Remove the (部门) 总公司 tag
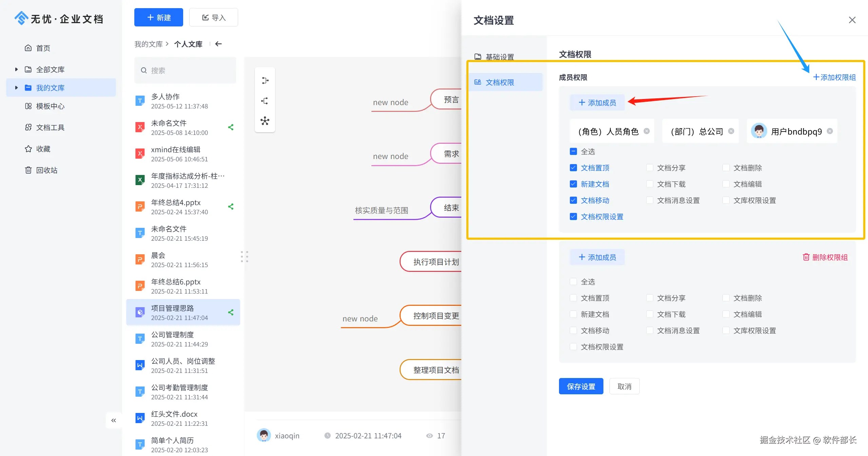Screen dimensions: 868x456 tap(731, 131)
